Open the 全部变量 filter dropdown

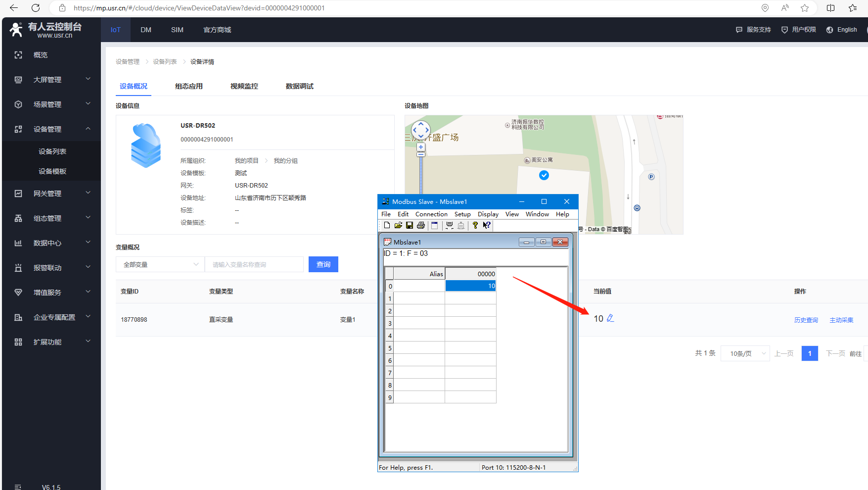click(160, 264)
